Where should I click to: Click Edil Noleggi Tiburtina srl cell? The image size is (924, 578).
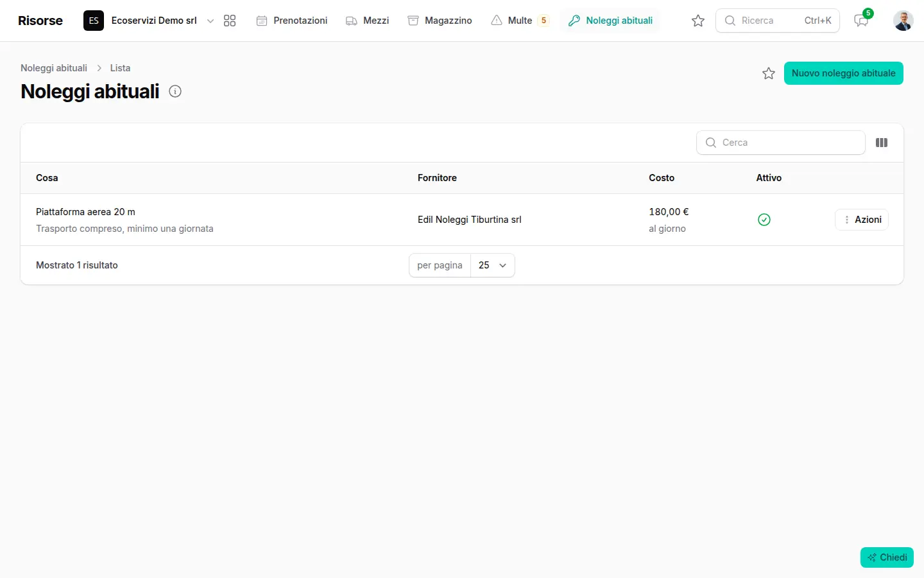pos(470,220)
